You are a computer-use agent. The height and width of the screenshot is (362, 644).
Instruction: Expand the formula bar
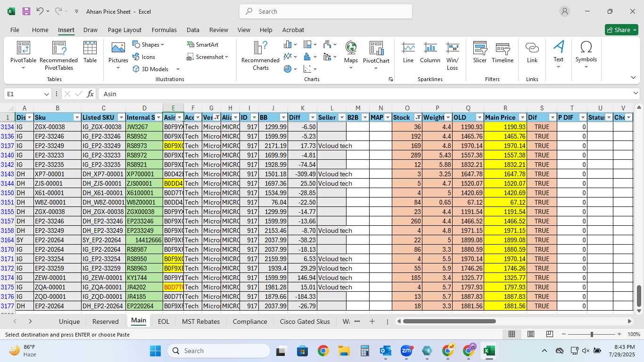tap(636, 94)
